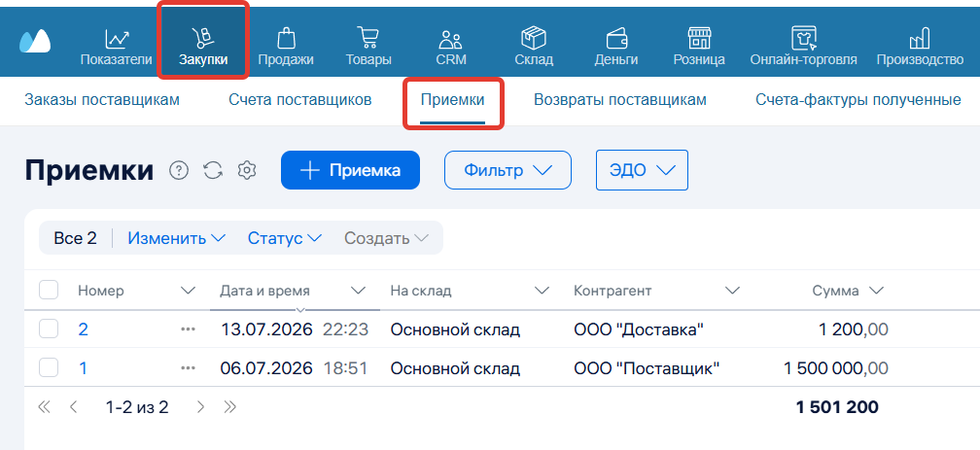
Task: Click the Все 2 counter
Action: (75, 238)
